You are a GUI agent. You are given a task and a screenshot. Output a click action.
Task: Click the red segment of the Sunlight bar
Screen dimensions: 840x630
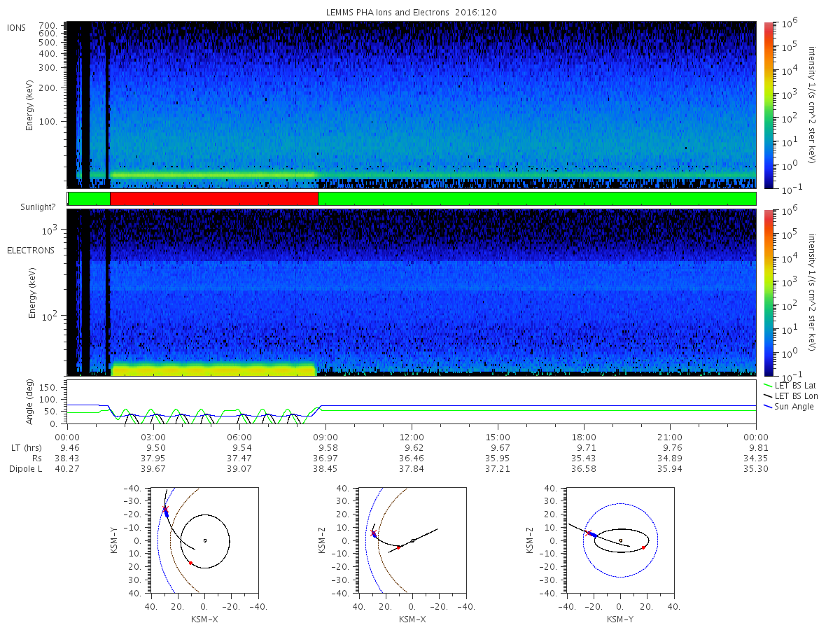click(x=214, y=199)
